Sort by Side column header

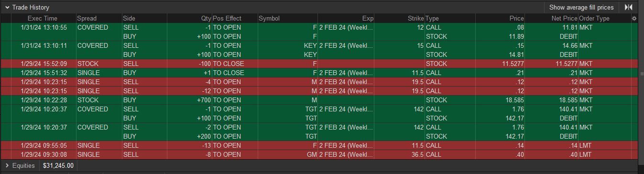point(144,18)
